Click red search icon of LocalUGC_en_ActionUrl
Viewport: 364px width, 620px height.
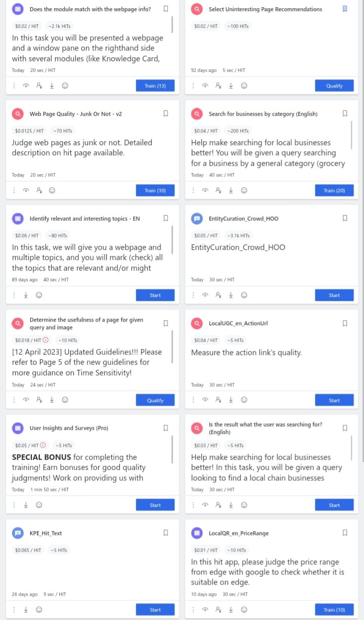pos(197,323)
